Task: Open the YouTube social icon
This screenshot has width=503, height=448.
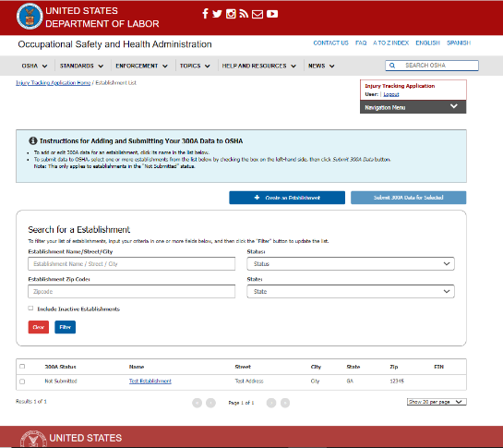Action: click(272, 14)
